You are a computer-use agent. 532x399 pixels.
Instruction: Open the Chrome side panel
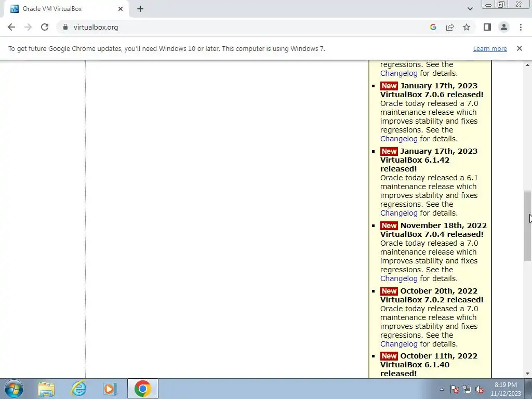[x=487, y=27]
